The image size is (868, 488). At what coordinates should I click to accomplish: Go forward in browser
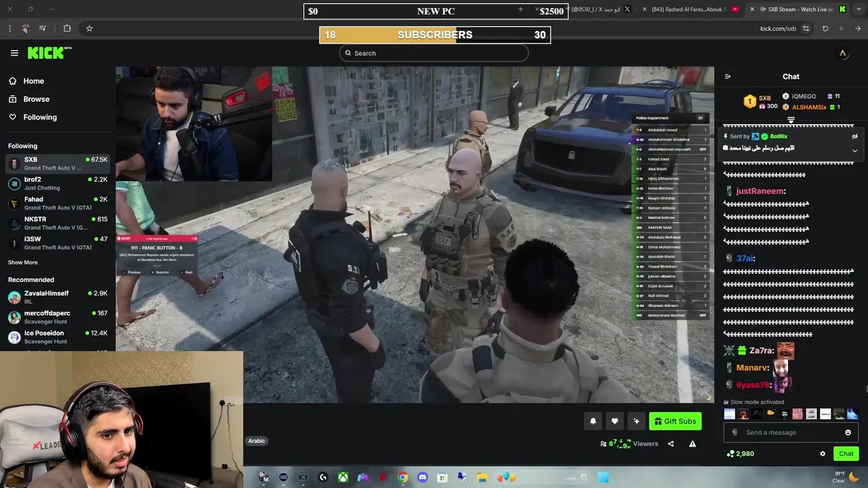(x=842, y=28)
